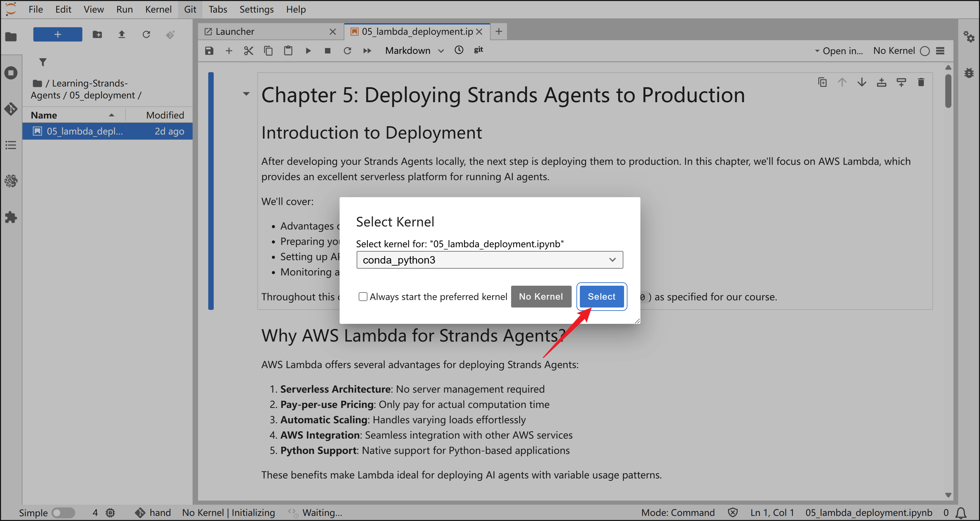Viewport: 980px width, 521px height.
Task: Expand the Open in... dropdown
Action: point(839,51)
